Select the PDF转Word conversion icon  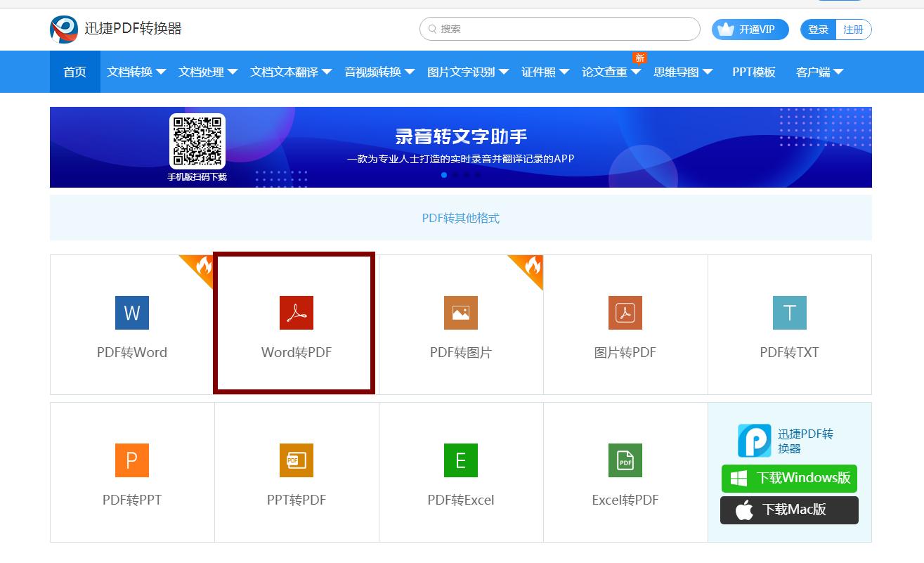pyautogui.click(x=131, y=313)
